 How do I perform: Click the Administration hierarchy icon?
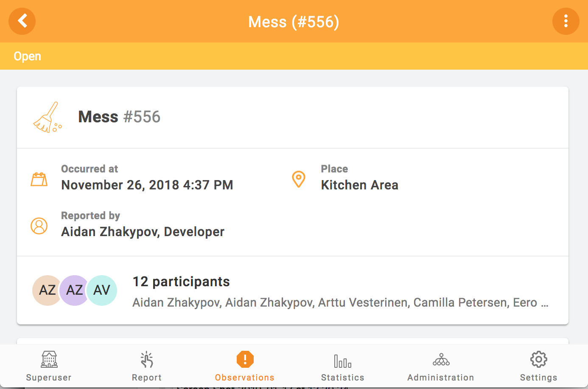pos(441,360)
